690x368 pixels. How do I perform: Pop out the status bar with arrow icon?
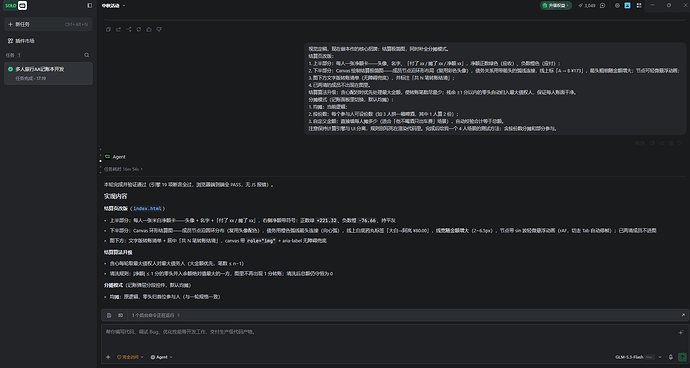(x=683, y=315)
